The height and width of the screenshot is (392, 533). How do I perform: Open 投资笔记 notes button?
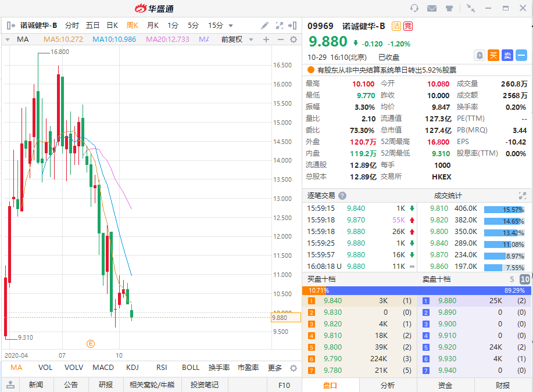205,385
